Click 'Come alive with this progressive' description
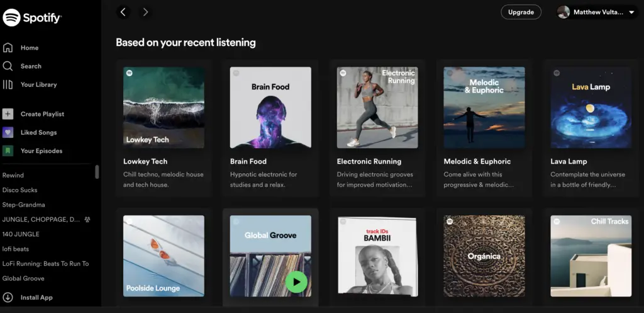644x313 pixels. click(x=479, y=179)
